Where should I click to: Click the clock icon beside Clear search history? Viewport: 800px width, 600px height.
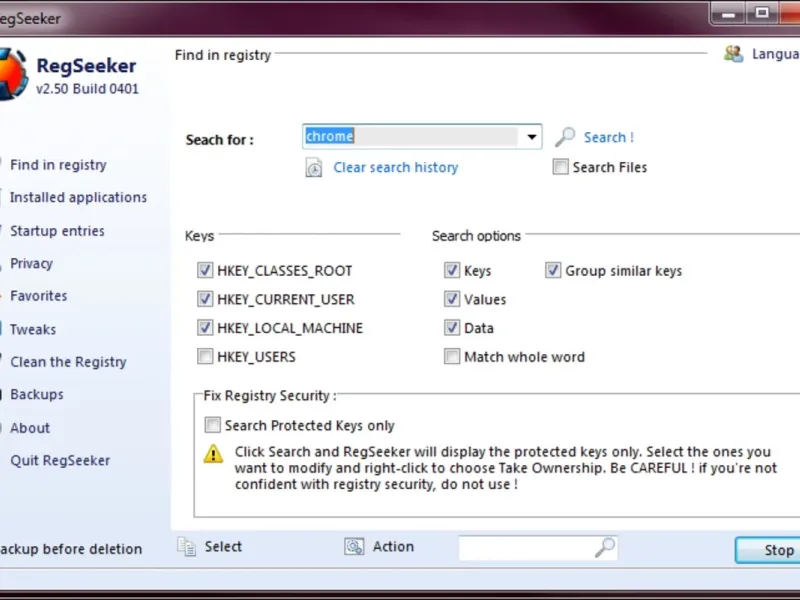[314, 168]
